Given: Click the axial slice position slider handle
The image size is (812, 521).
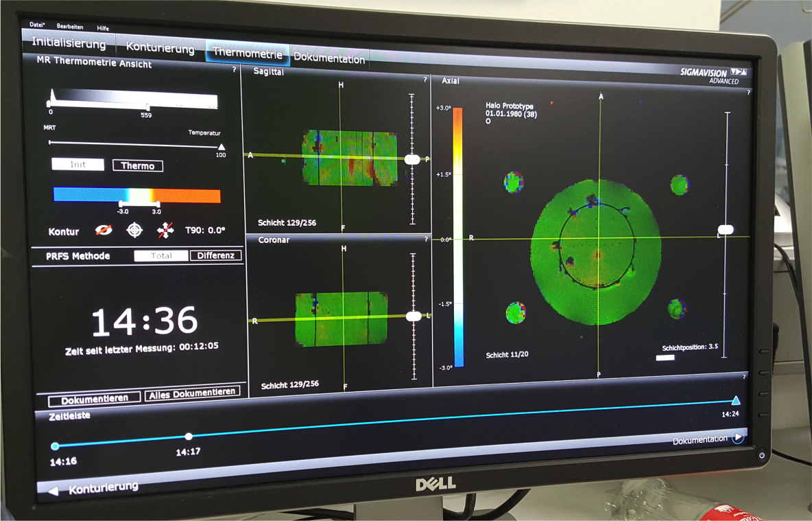Looking at the screenshot, I should (726, 230).
